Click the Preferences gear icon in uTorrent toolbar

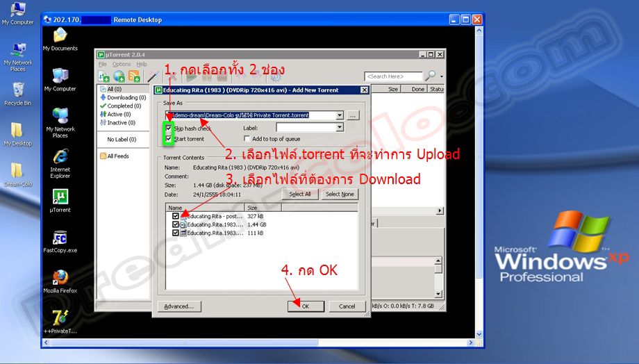pos(276,77)
